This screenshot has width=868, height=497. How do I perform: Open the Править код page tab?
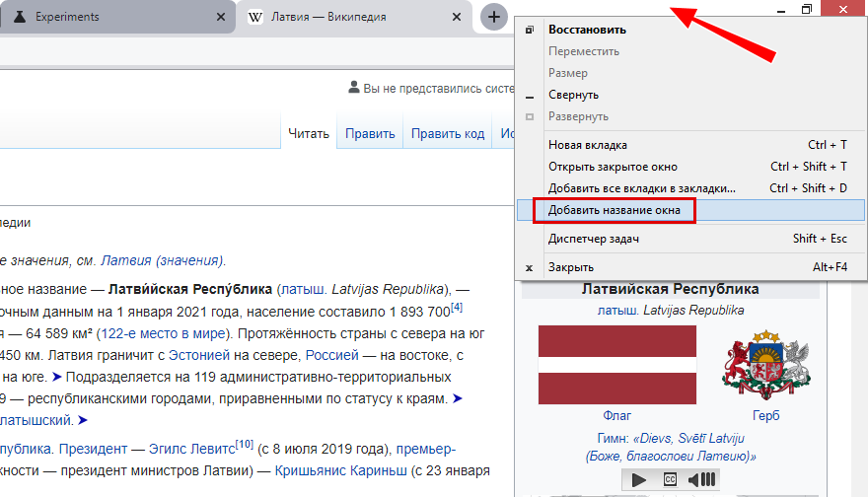tap(448, 133)
